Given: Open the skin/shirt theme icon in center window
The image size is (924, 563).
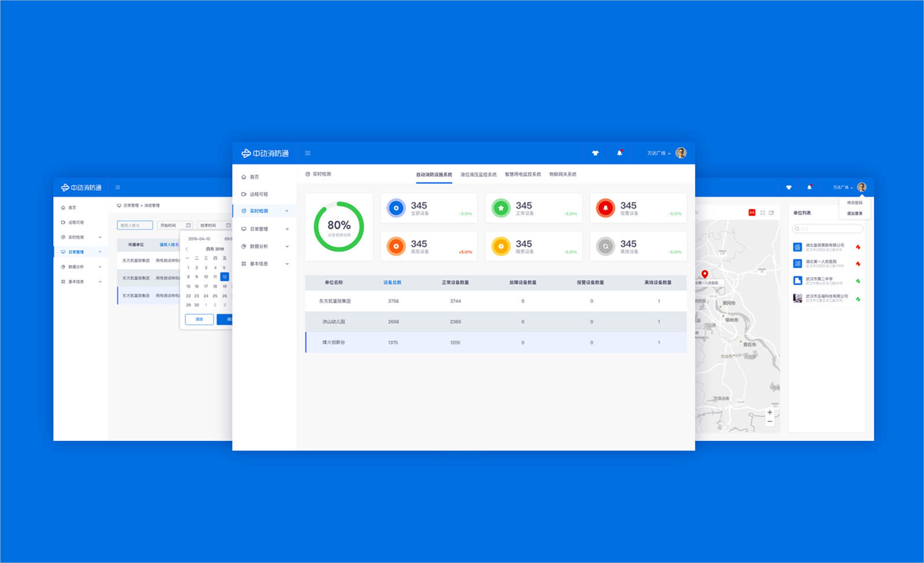Looking at the screenshot, I should coord(595,153).
